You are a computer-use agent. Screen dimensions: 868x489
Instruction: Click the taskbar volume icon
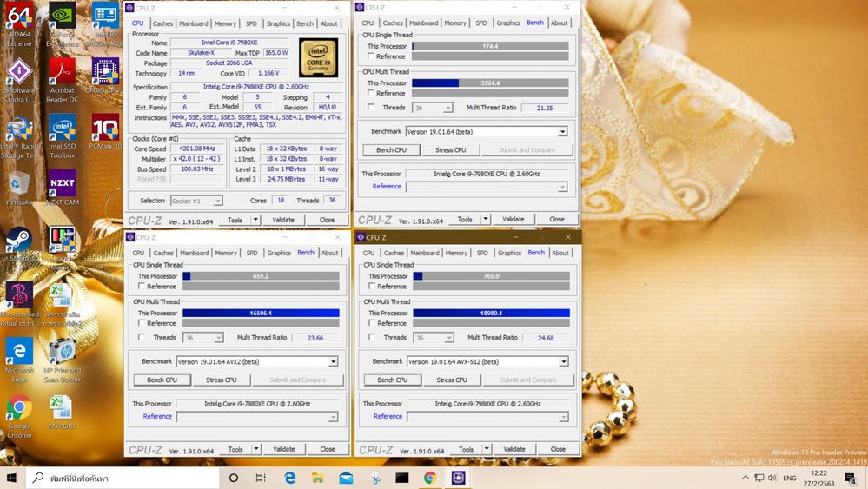click(x=772, y=478)
